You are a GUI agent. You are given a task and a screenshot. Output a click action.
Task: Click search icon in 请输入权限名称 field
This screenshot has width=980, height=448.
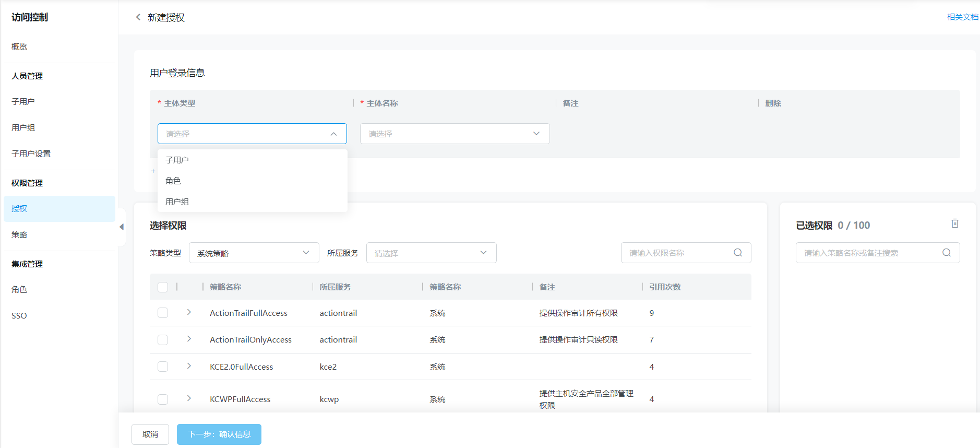[x=737, y=253]
